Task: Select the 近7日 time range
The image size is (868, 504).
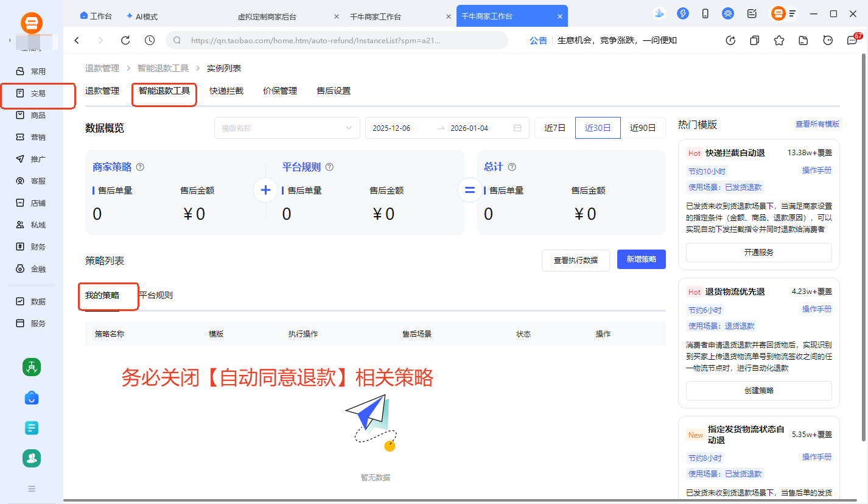Action: [555, 128]
